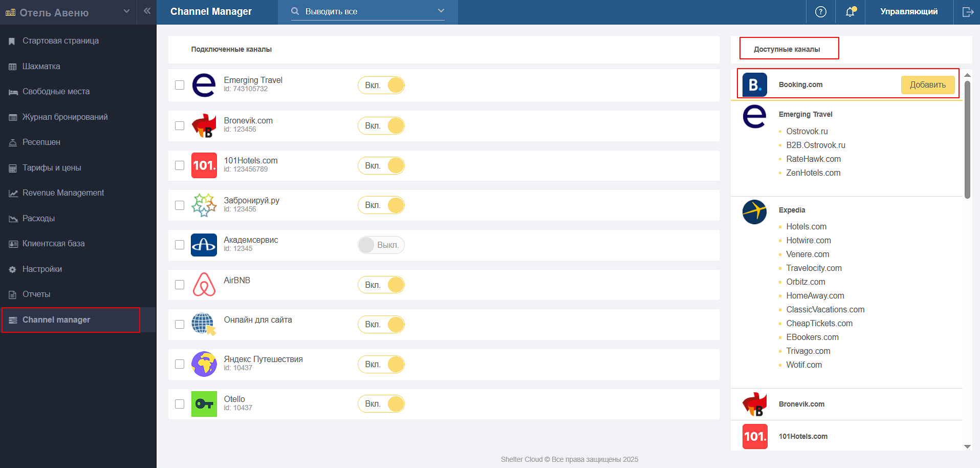
Task: Check the Забронируй.ру row checkbox
Action: [180, 205]
